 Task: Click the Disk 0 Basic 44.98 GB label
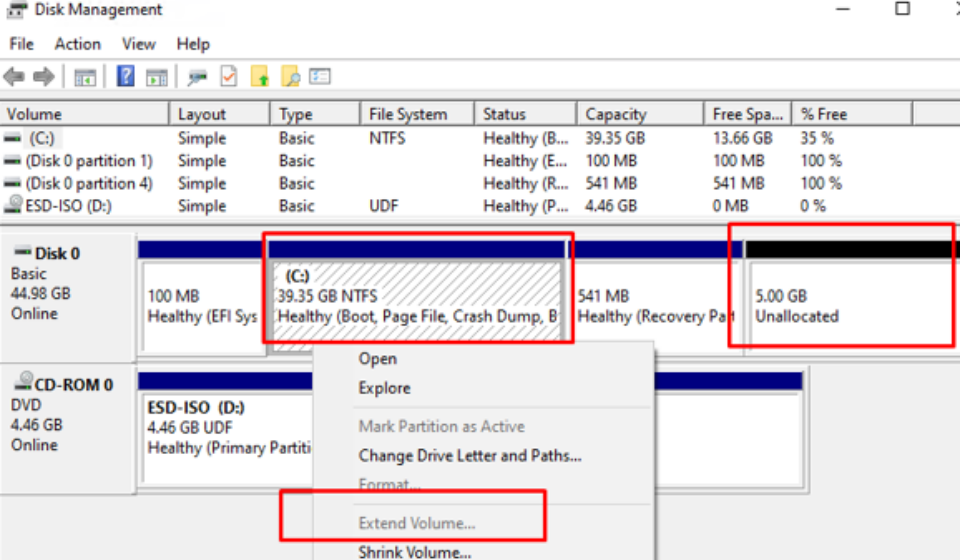click(x=67, y=297)
